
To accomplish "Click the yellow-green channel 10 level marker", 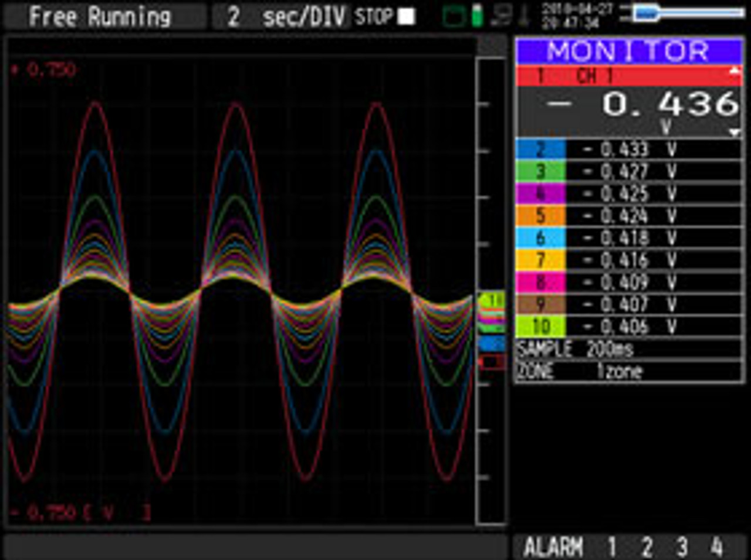I will 492,300.
